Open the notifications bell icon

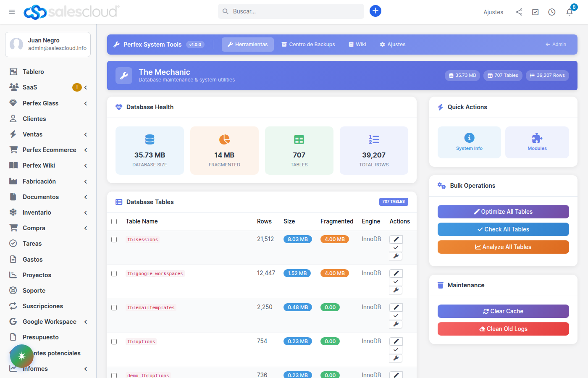pos(570,12)
